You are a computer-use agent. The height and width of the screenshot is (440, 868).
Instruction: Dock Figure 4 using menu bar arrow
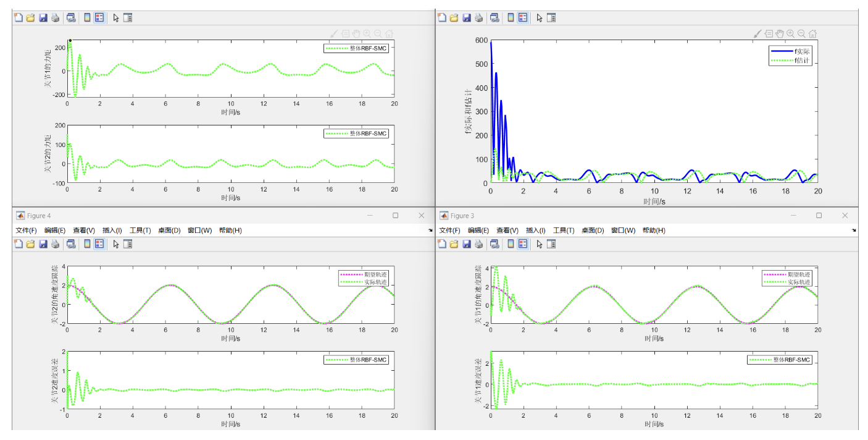pos(430,231)
